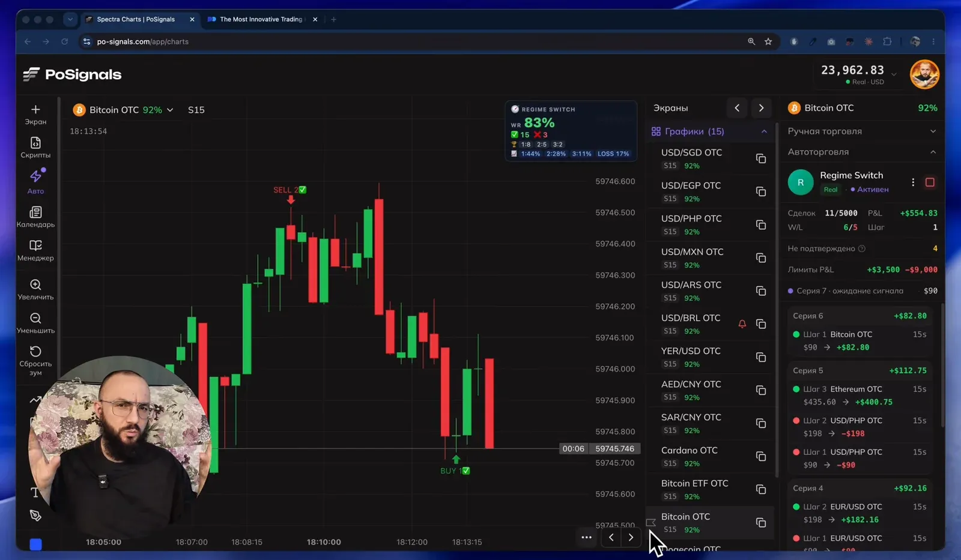Viewport: 961px width, 560px height.
Task: Click the Не подтверждено help icon
Action: click(x=862, y=248)
